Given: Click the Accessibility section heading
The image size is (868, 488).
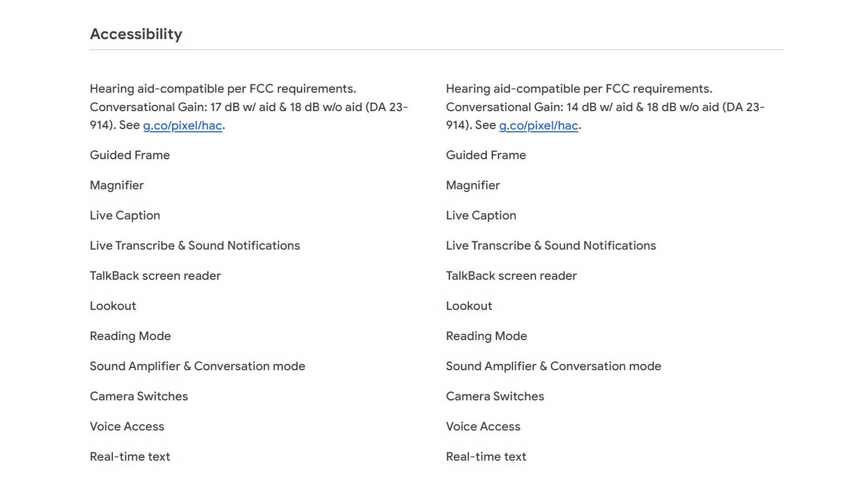Looking at the screenshot, I should [136, 34].
